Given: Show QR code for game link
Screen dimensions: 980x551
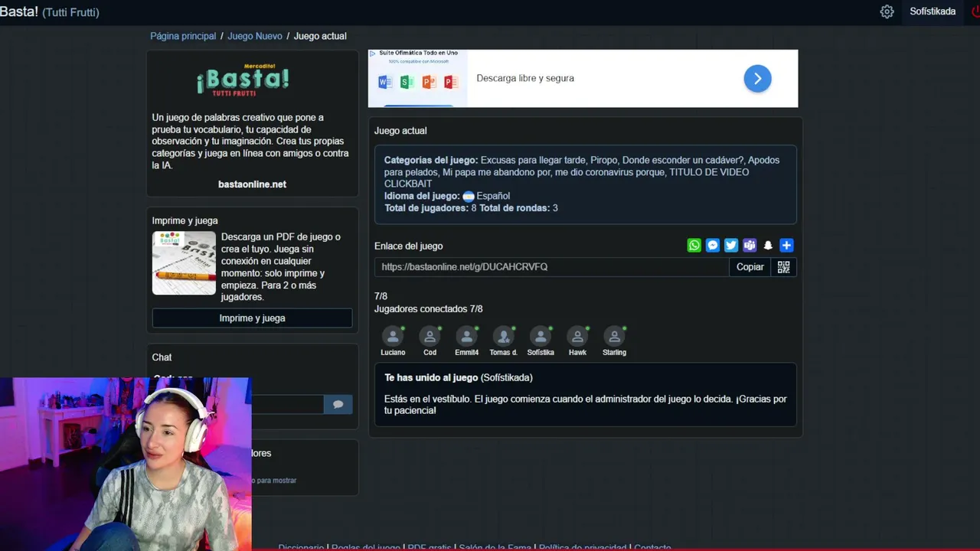Looking at the screenshot, I should [784, 267].
